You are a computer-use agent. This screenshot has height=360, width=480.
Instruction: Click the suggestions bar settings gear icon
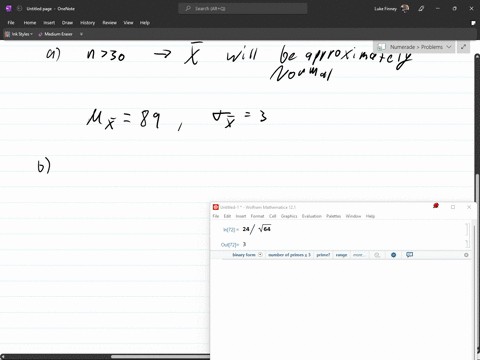(466, 255)
